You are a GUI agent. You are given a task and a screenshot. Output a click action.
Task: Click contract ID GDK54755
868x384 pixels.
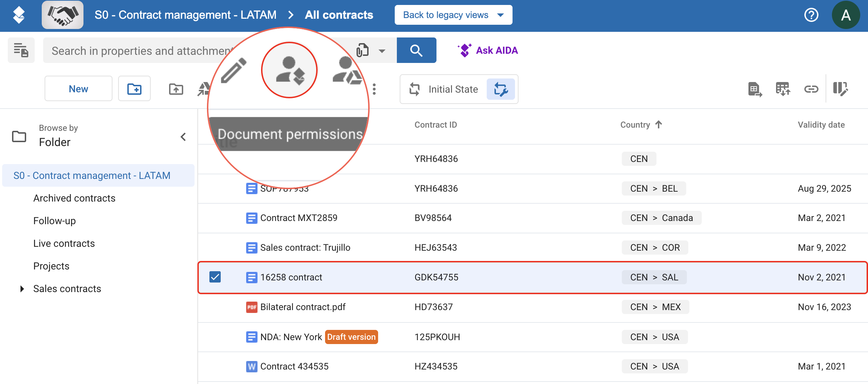tap(436, 277)
